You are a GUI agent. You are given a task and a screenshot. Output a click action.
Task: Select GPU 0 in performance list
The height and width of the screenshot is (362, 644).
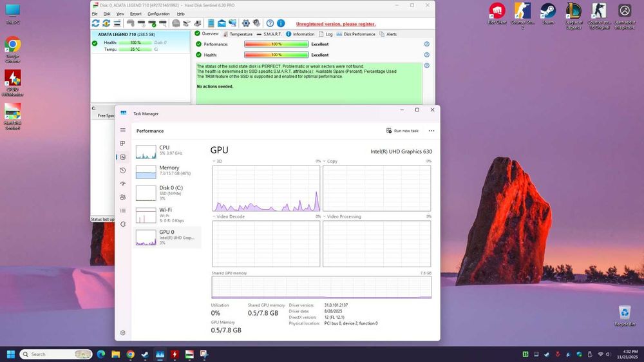click(x=167, y=237)
